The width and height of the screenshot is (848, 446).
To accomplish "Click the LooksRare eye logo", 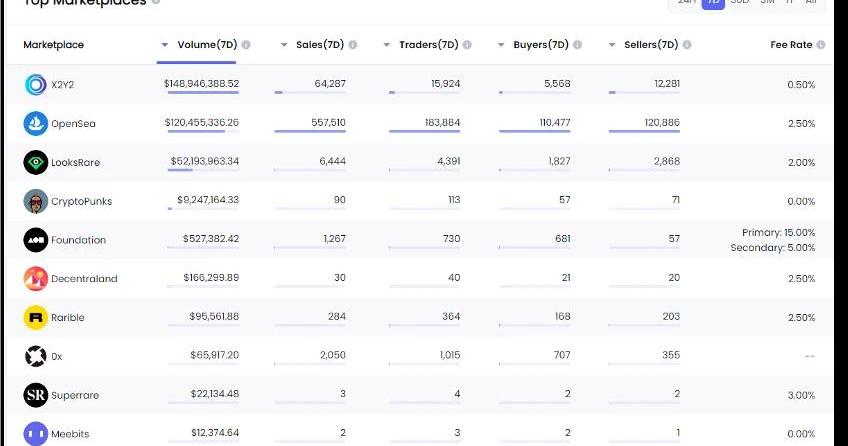I will (36, 162).
